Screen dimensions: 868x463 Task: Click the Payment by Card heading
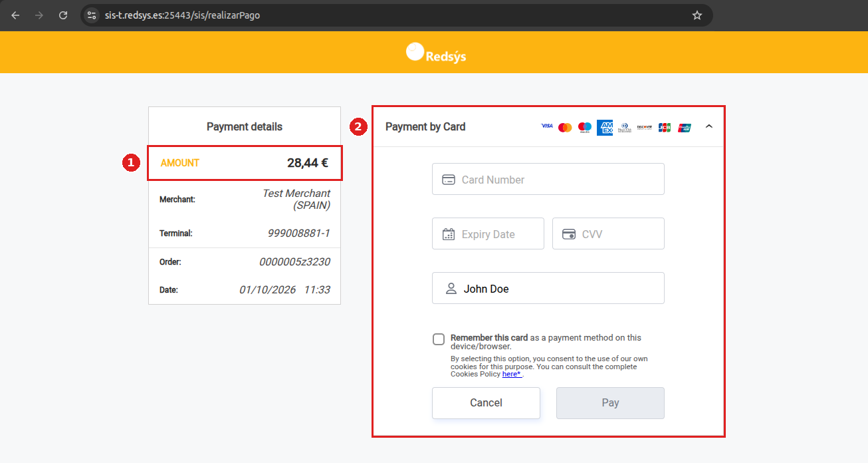[x=425, y=126]
